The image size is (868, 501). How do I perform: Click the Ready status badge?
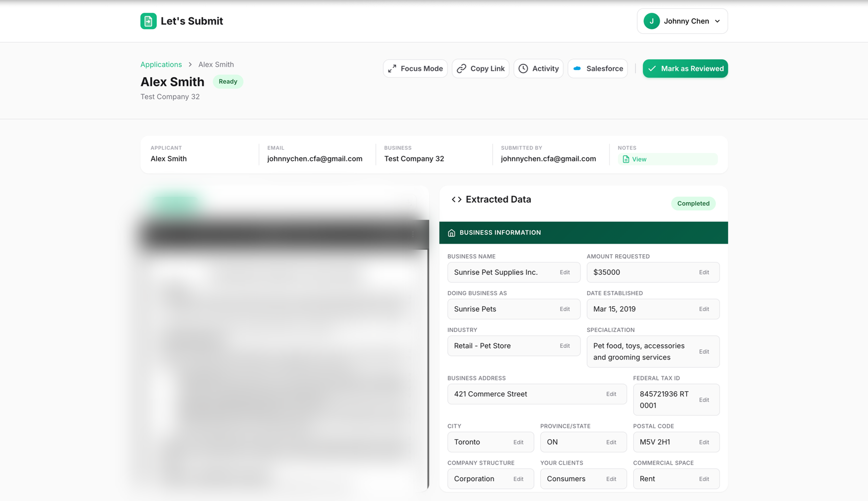[x=228, y=82]
